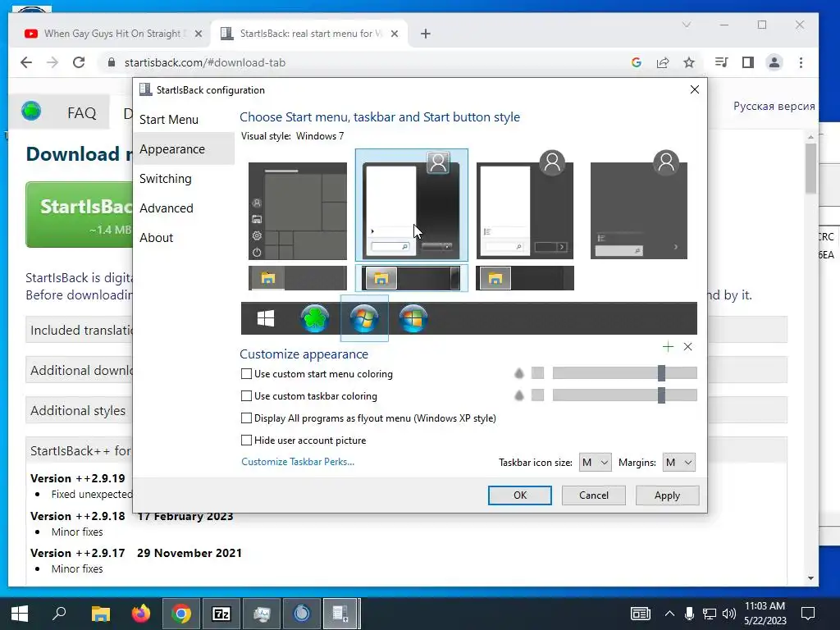Image resolution: width=840 pixels, height=630 pixels.
Task: Select the Windows 10 tiles start menu style
Action: (x=297, y=211)
